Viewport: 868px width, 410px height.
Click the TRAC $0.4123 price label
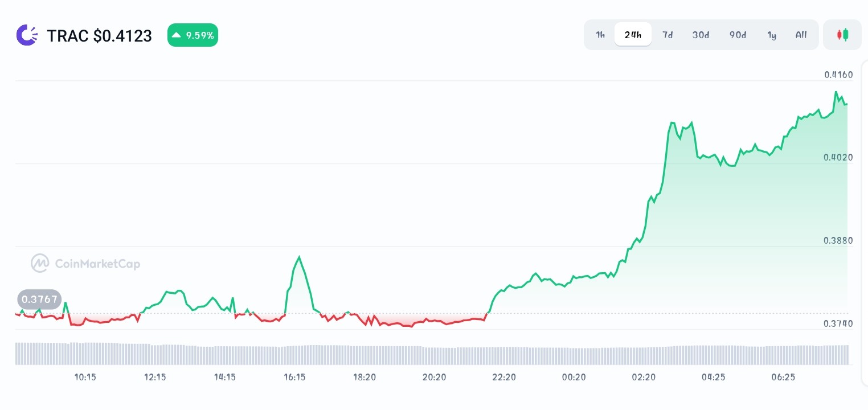100,35
